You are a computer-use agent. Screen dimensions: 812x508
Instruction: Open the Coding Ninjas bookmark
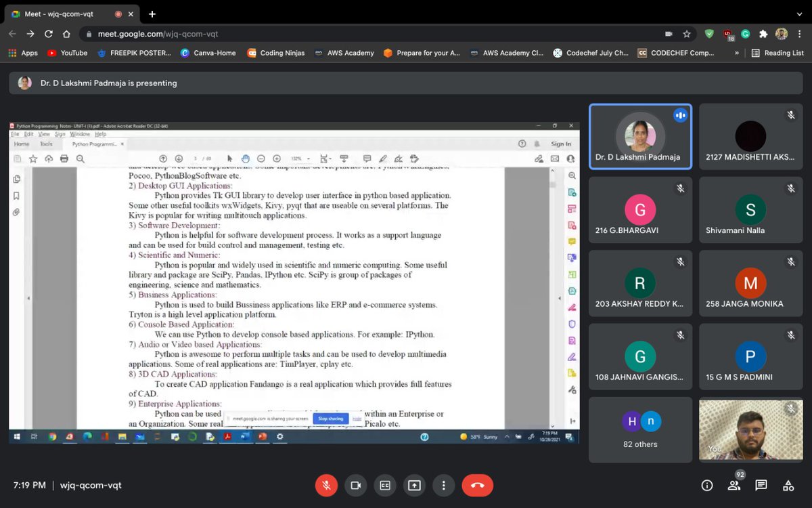[276, 53]
